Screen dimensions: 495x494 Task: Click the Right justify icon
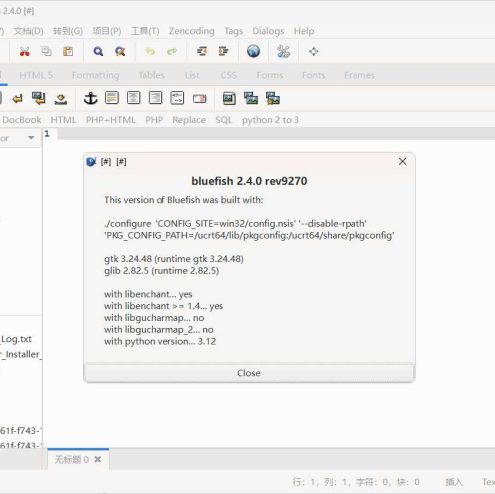[155, 98]
